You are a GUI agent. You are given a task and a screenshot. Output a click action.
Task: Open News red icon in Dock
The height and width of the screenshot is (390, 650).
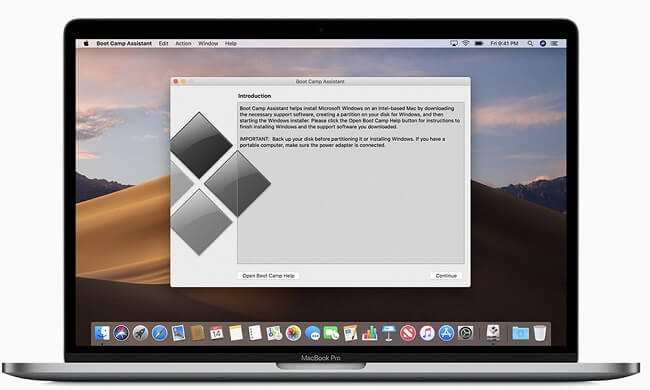408,333
